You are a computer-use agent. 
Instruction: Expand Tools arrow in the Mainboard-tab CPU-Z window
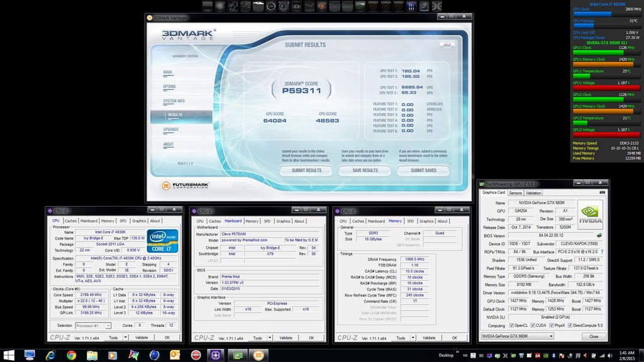tap(269, 337)
